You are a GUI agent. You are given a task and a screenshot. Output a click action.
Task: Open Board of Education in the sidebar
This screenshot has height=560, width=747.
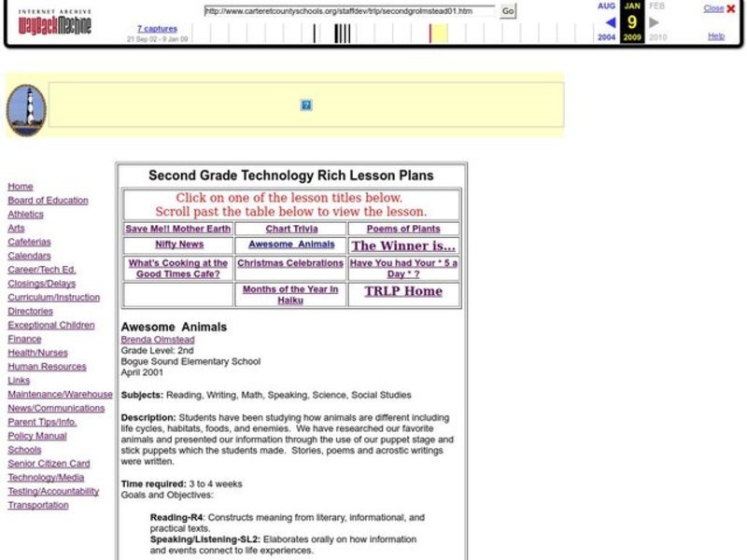coord(49,200)
